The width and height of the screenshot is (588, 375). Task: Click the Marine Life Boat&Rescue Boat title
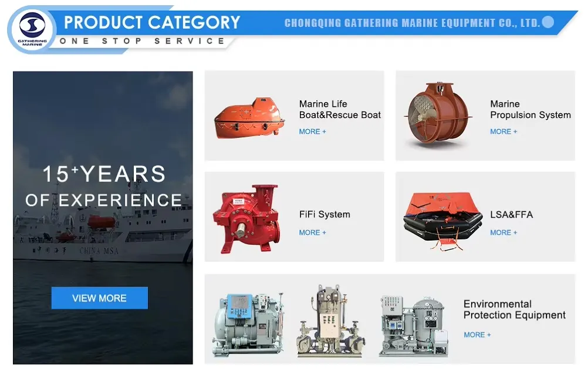click(340, 110)
